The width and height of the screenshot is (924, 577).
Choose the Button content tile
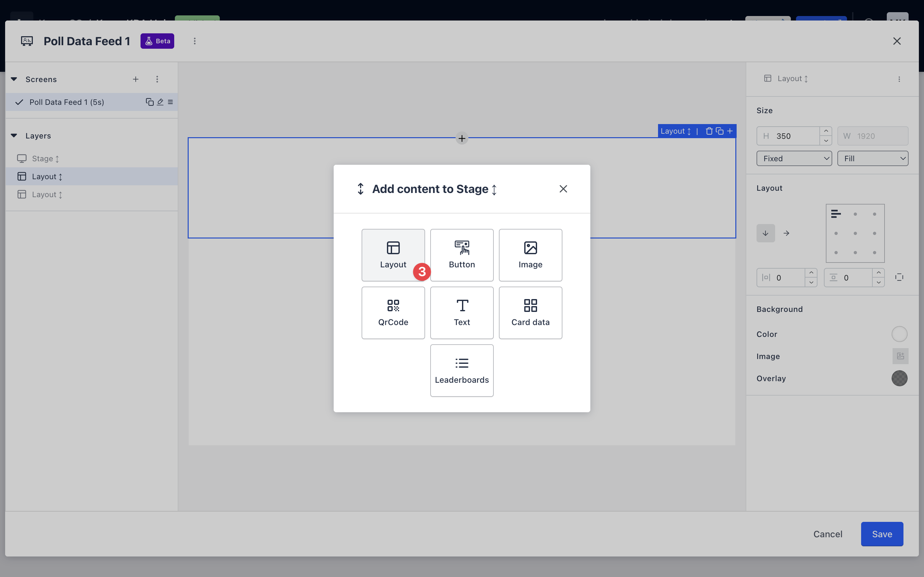click(x=462, y=255)
